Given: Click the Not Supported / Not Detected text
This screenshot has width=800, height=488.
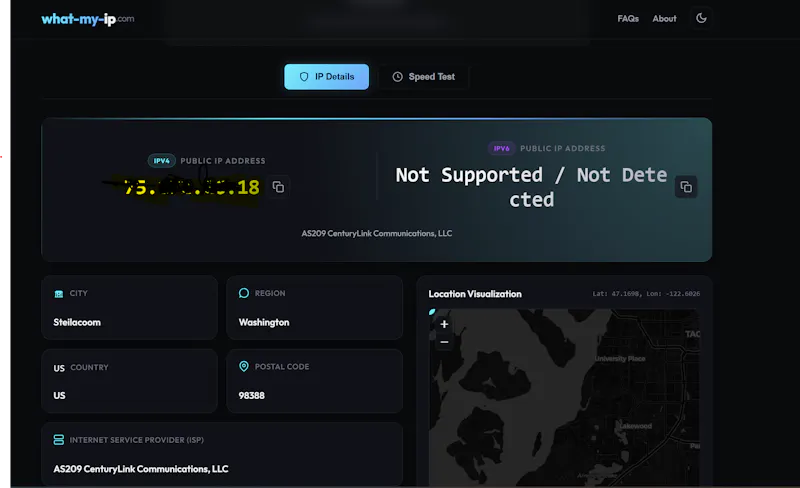Looking at the screenshot, I should (x=531, y=187).
